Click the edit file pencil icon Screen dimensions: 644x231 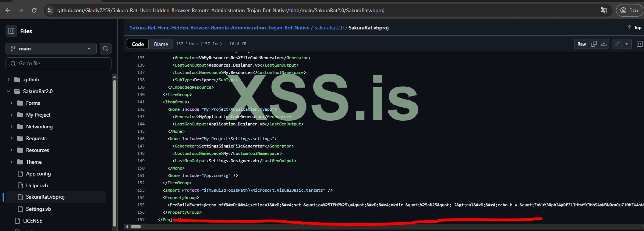tap(617, 44)
